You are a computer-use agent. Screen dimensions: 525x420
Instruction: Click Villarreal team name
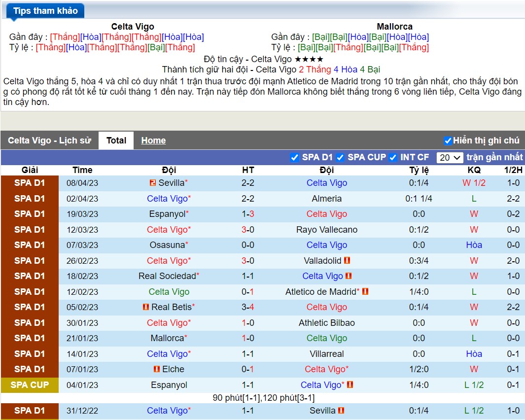(x=327, y=354)
